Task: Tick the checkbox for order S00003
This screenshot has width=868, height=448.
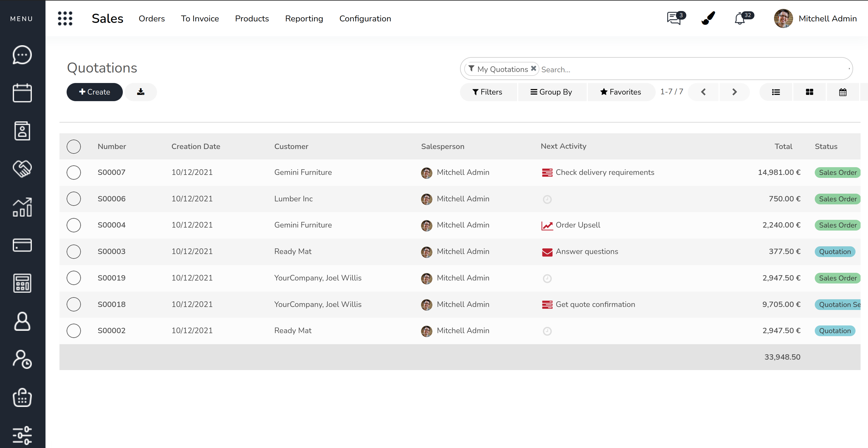Action: [x=73, y=251]
